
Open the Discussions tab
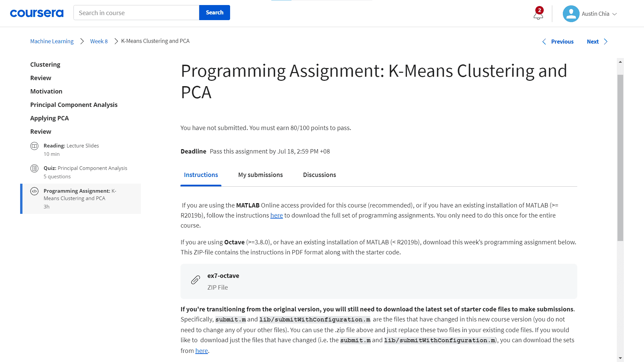pyautogui.click(x=319, y=175)
